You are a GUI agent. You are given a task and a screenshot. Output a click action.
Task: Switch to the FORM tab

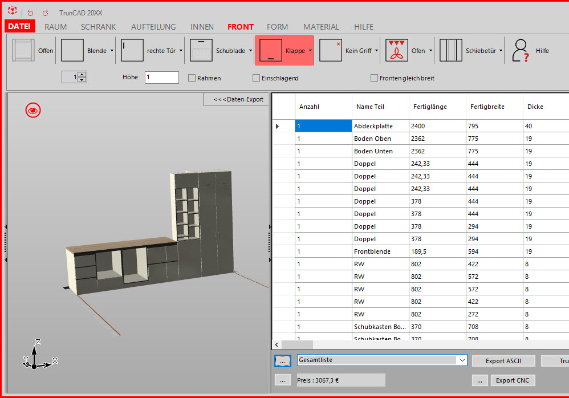[277, 27]
